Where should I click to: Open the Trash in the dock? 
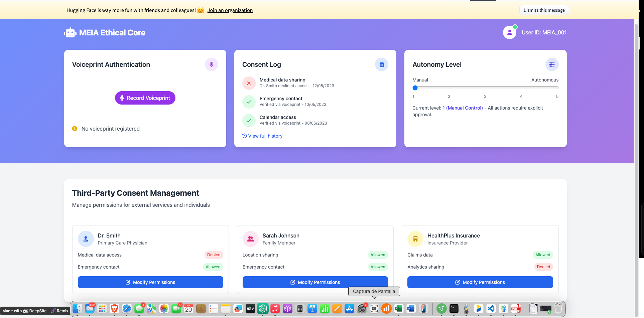click(x=558, y=308)
